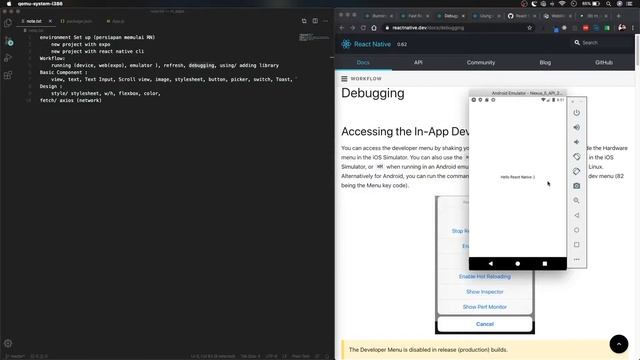The height and width of the screenshot is (360, 640).
Task: Lower volume in the Android emulator toolbar
Action: [x=576, y=142]
